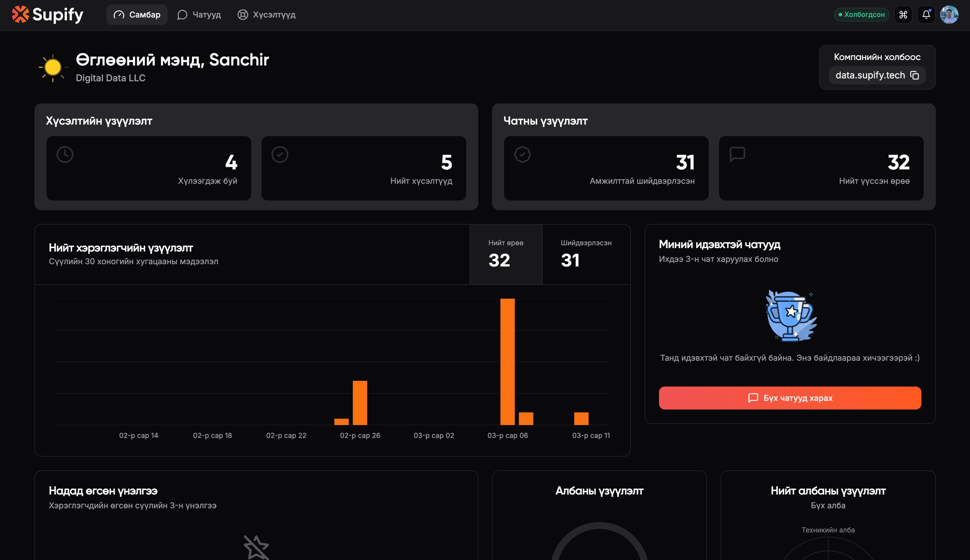Click the Supify logo
This screenshot has width=970, height=560.
pyautogui.click(x=47, y=15)
